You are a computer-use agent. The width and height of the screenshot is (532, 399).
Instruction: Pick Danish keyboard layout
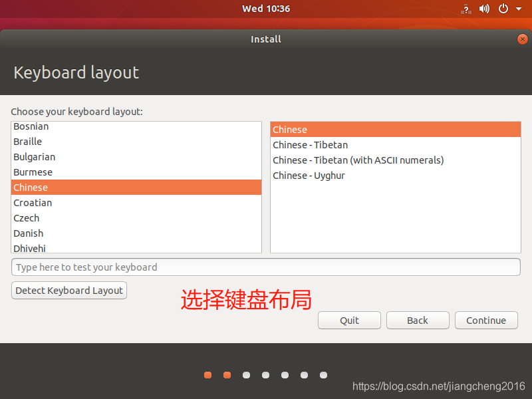point(136,233)
